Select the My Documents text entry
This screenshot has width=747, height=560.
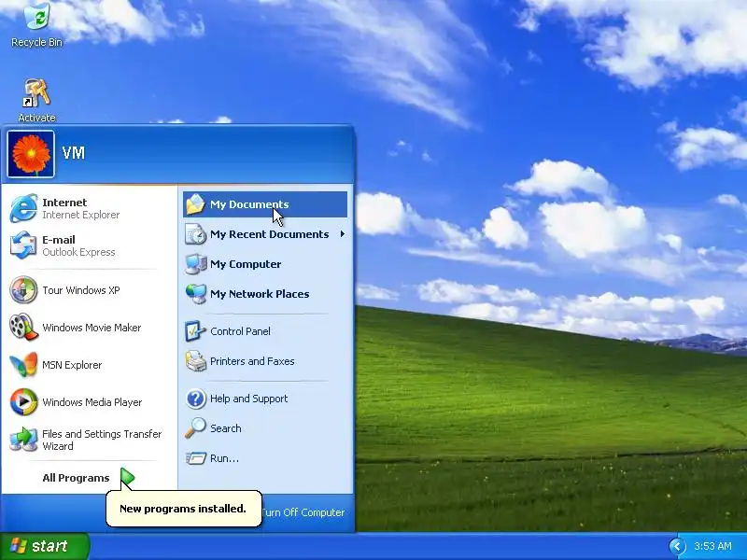(249, 204)
